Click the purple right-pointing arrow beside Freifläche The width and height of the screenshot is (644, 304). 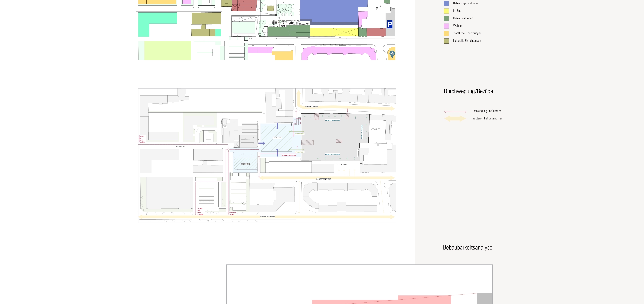pyautogui.click(x=262, y=143)
